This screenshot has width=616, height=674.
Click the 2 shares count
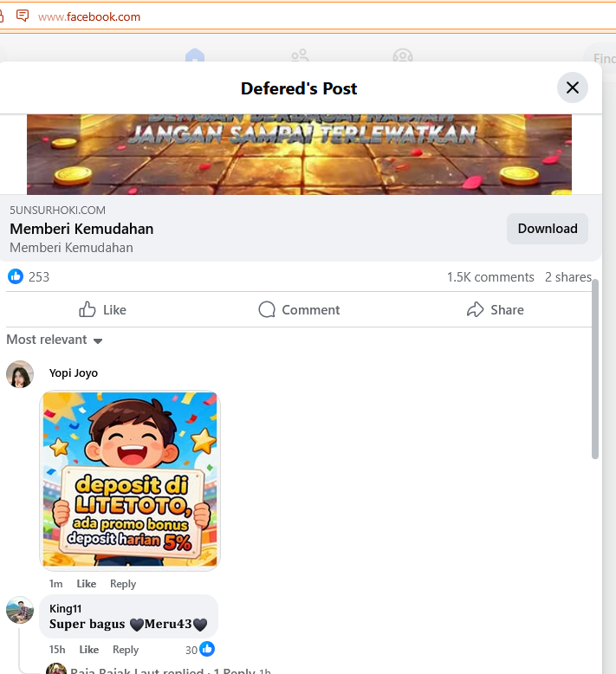[568, 277]
